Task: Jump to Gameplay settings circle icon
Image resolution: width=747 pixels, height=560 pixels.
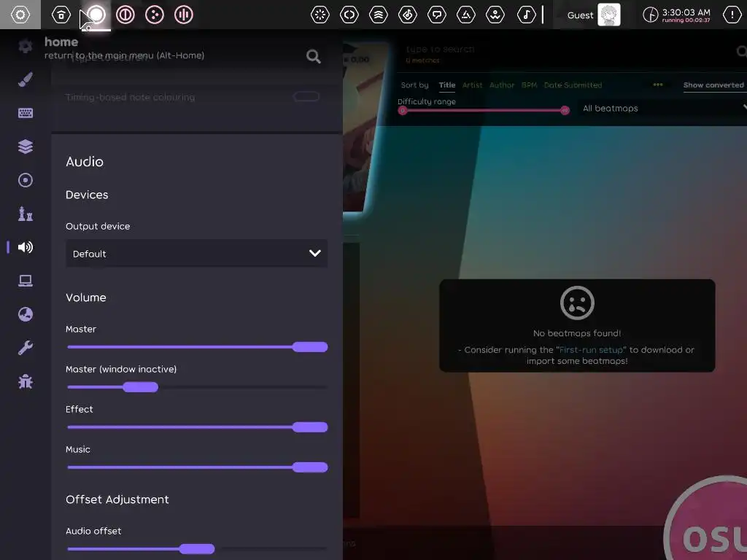Action: (x=26, y=180)
